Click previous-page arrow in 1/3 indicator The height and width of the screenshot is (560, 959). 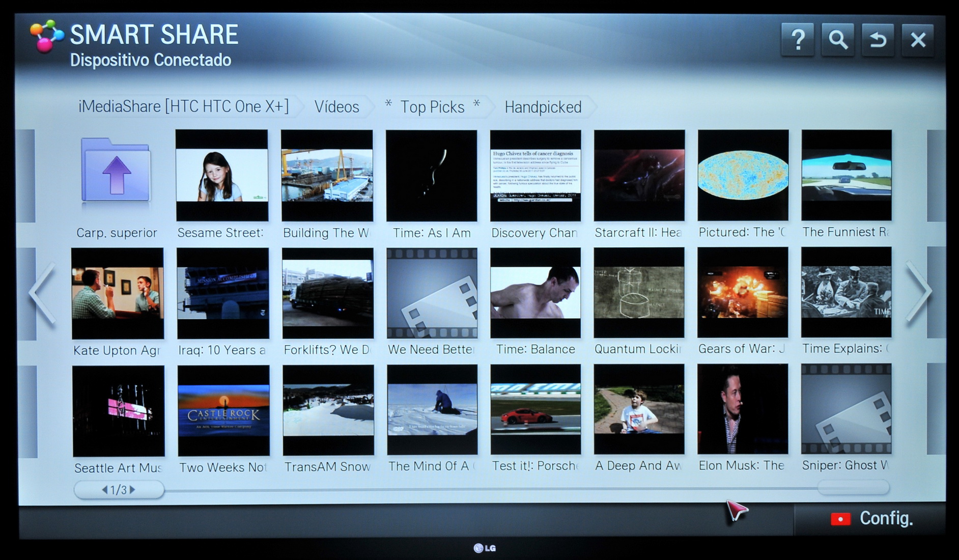click(104, 490)
